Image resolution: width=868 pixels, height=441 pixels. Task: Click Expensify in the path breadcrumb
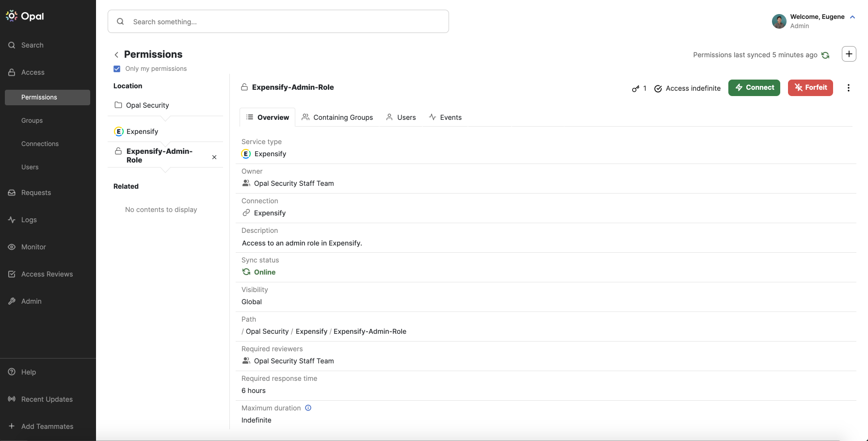pyautogui.click(x=311, y=331)
